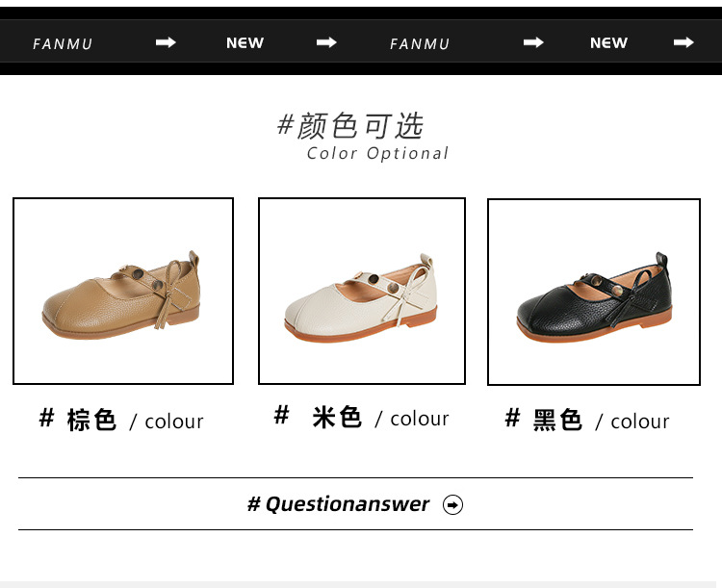
Task: Select the brown shoe thumbnail
Action: point(123,291)
